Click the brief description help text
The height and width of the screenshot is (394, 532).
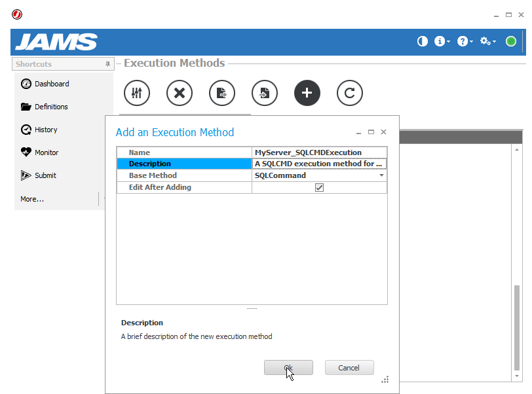click(197, 336)
